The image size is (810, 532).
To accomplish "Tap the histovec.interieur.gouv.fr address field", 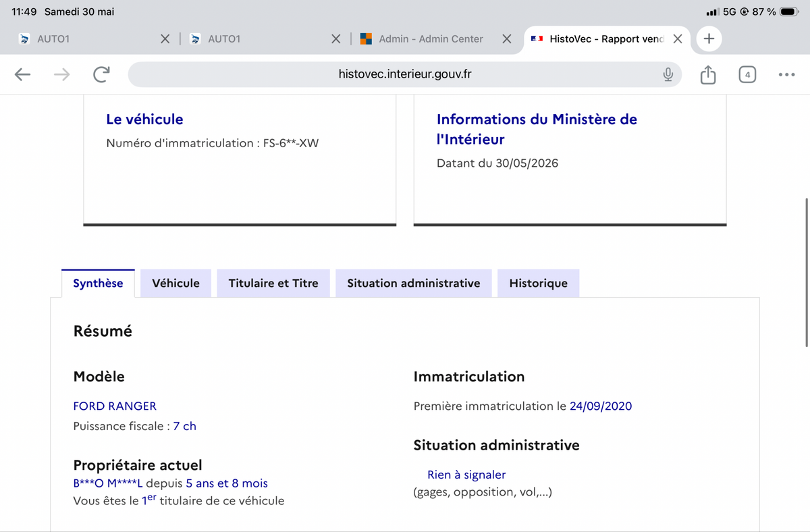I will [405, 74].
